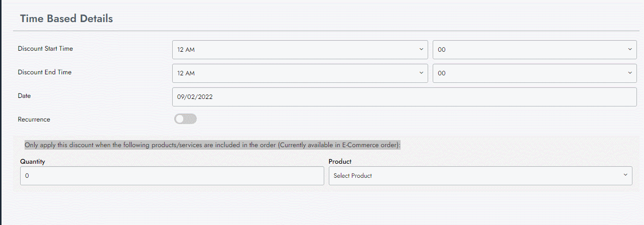This screenshot has width=644, height=225.
Task: Open the Discount Start Time hour dropdown
Action: (300, 50)
